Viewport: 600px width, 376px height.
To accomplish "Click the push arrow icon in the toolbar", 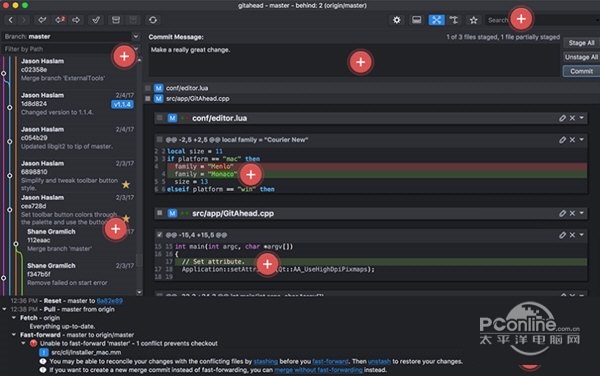I will [76, 20].
